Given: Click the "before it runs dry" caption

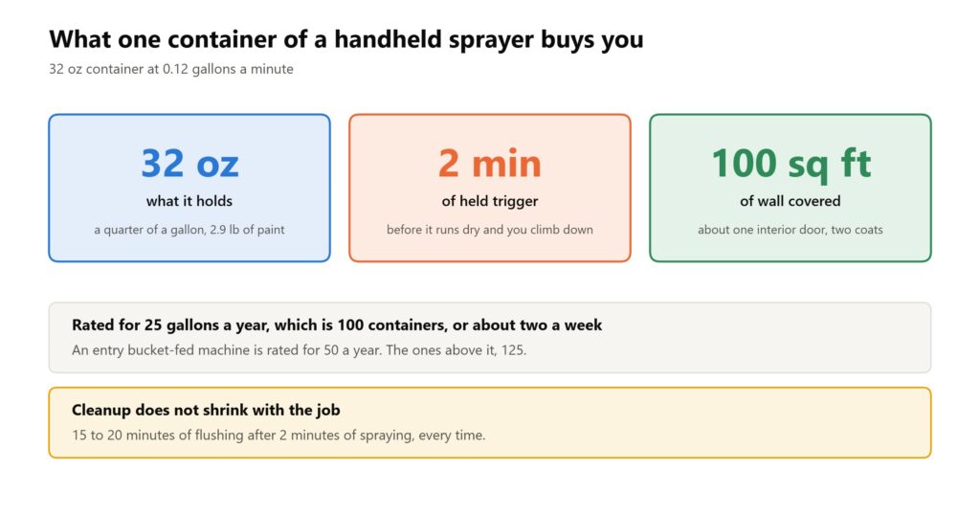Looking at the screenshot, I should (490, 230).
